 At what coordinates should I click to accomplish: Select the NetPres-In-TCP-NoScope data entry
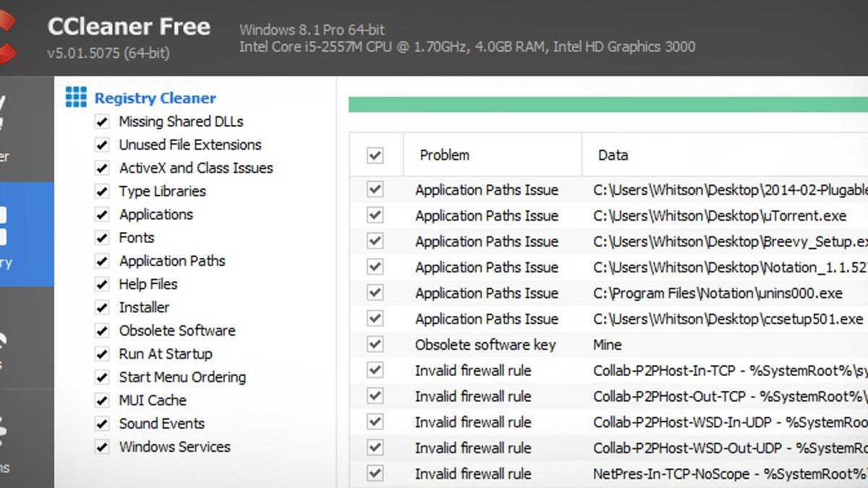click(731, 474)
